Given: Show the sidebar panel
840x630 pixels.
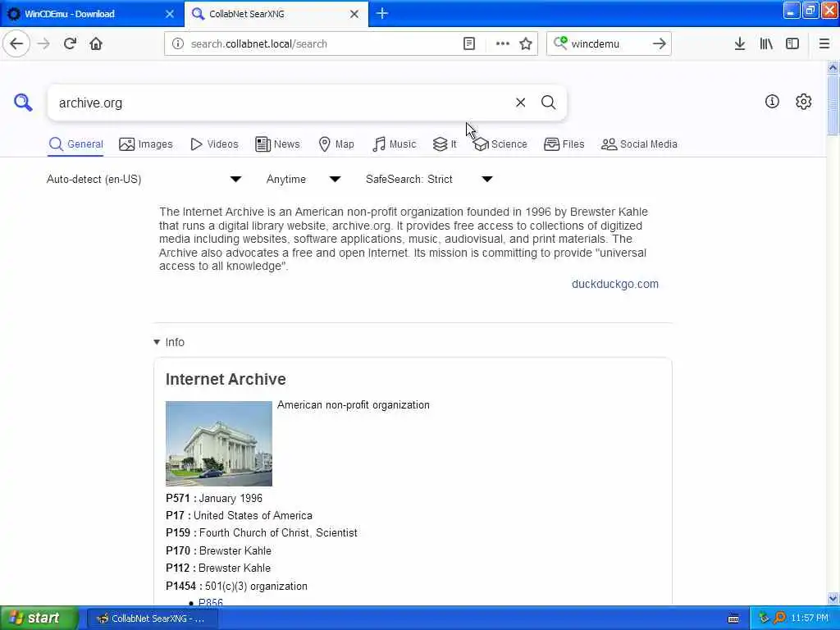Looking at the screenshot, I should tap(792, 43).
